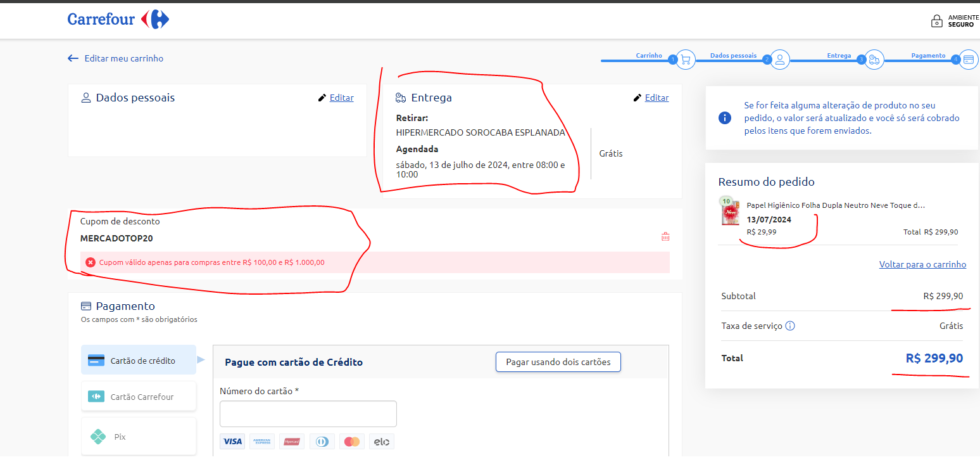The width and height of the screenshot is (980, 462).
Task: Click the Resumo do pedido heading
Action: (x=767, y=182)
